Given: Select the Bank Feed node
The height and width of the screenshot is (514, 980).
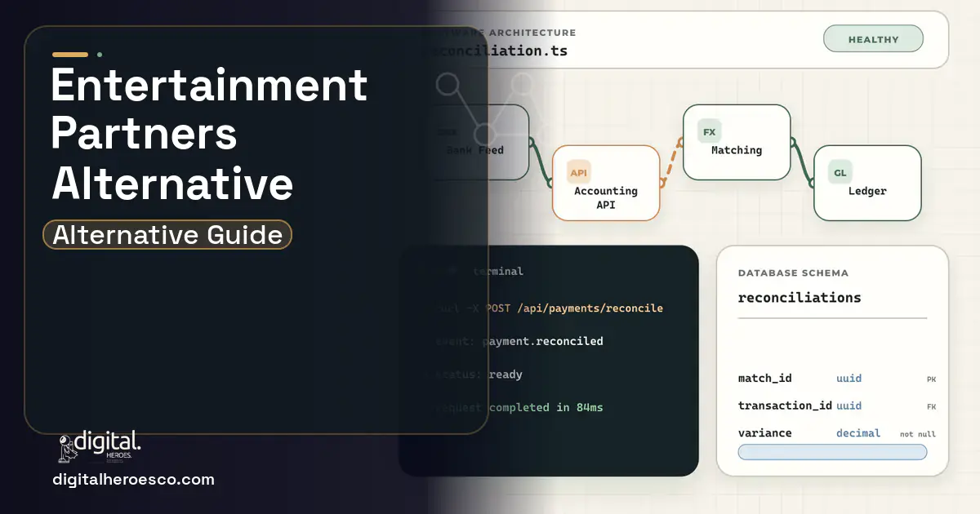Looking at the screenshot, I should click(476, 142).
